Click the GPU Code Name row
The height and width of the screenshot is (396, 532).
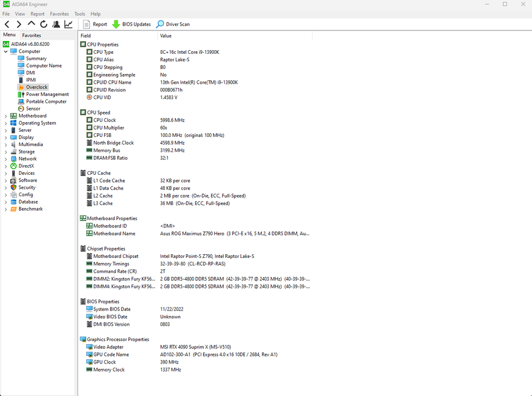click(195, 354)
